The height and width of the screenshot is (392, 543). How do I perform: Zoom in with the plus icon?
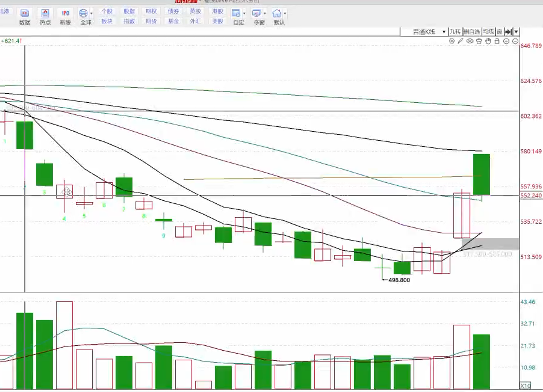coord(506,41)
